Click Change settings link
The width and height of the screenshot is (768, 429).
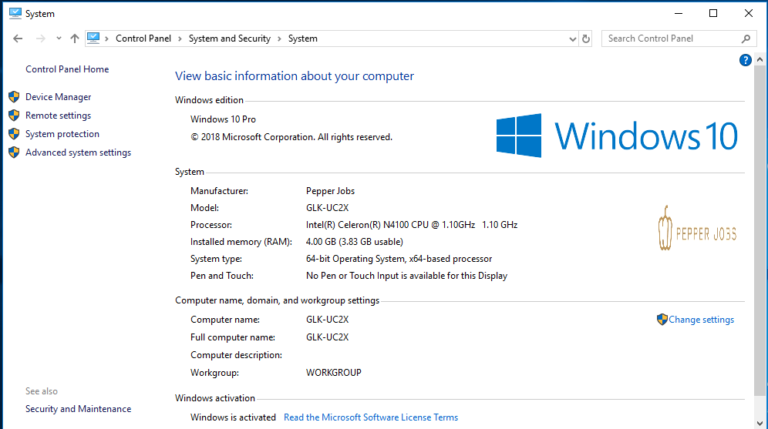[x=701, y=320]
